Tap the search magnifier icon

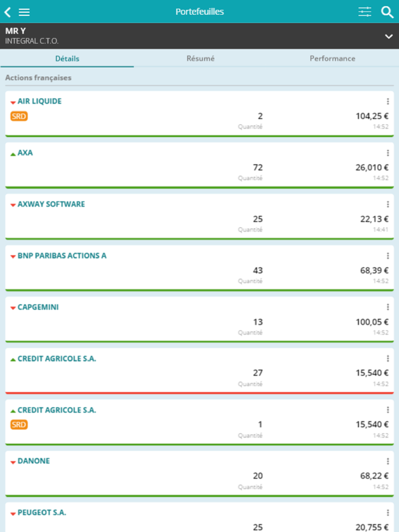(x=387, y=12)
